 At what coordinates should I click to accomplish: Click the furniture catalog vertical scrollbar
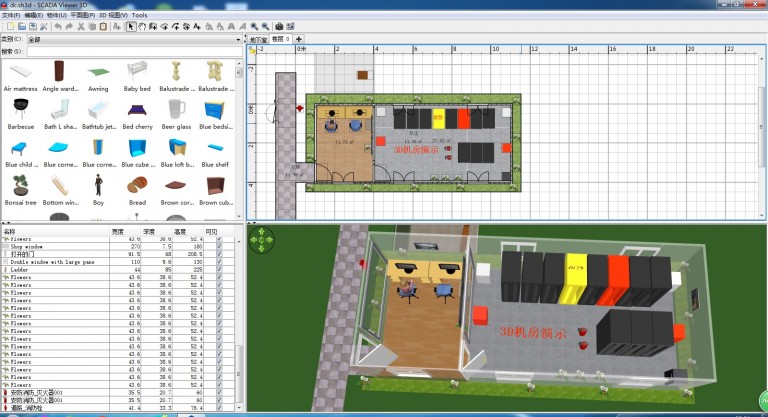point(239,138)
